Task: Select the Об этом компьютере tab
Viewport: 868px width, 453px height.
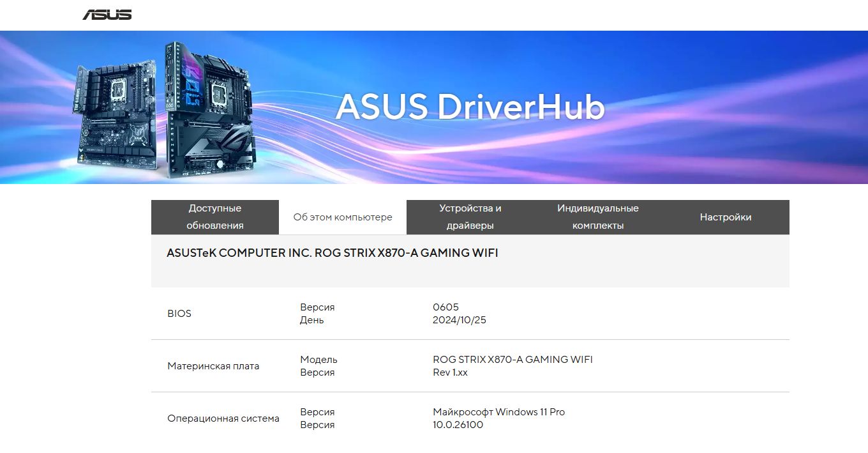Action: [x=343, y=217]
